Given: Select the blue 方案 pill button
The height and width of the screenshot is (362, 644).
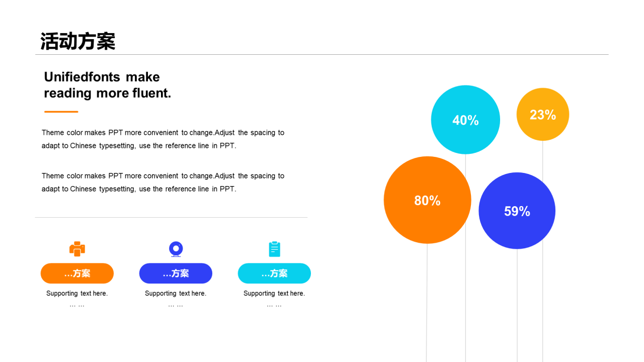Looking at the screenshot, I should coord(176,274).
